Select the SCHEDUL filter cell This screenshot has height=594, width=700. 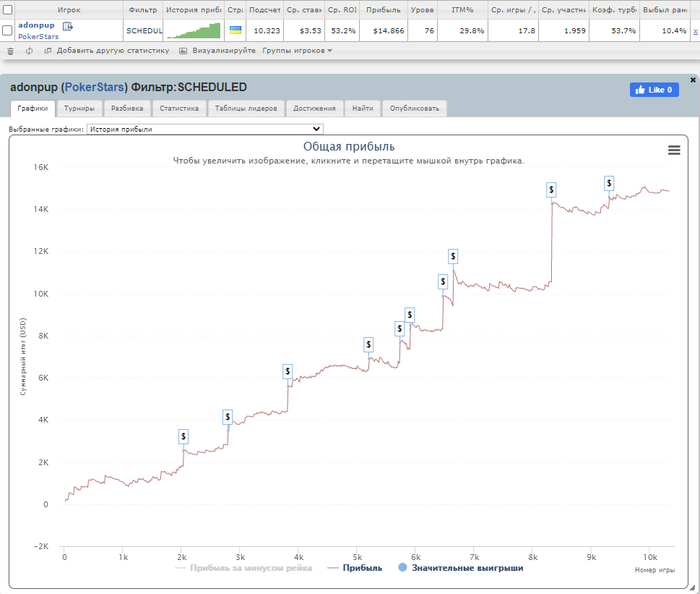tap(143, 31)
